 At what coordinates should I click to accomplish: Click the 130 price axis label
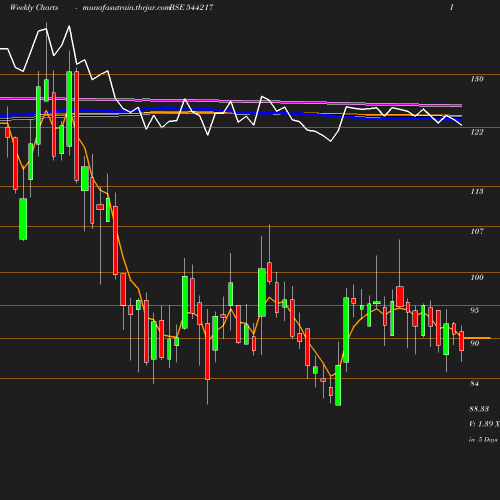tap(477, 79)
